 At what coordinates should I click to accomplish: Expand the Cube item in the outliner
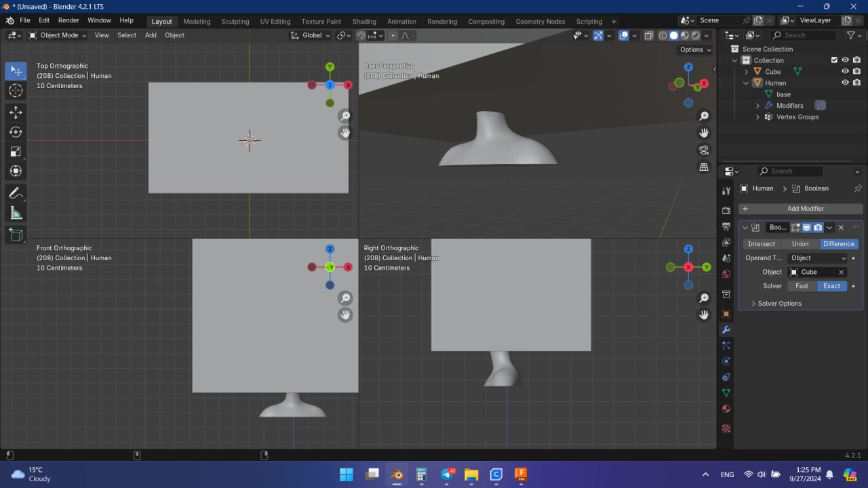tap(747, 71)
